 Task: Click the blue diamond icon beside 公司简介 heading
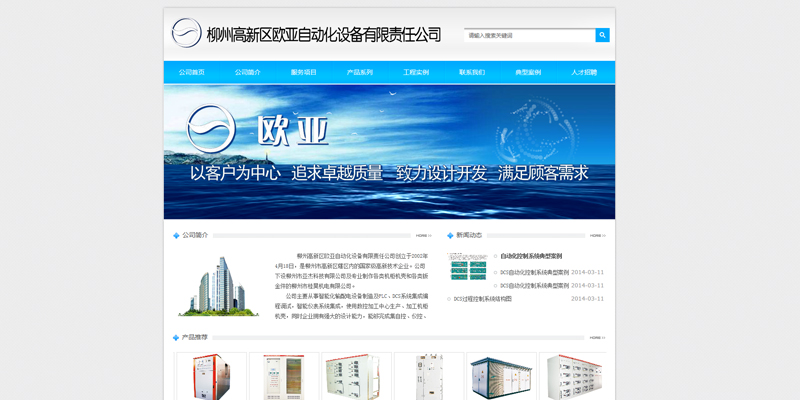[x=177, y=236]
